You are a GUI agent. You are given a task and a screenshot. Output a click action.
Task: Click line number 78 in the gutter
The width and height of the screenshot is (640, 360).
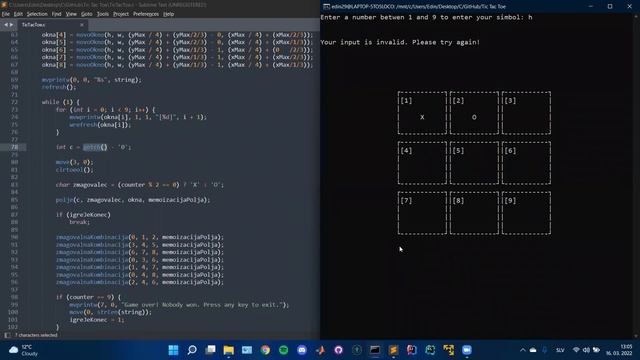pos(14,147)
